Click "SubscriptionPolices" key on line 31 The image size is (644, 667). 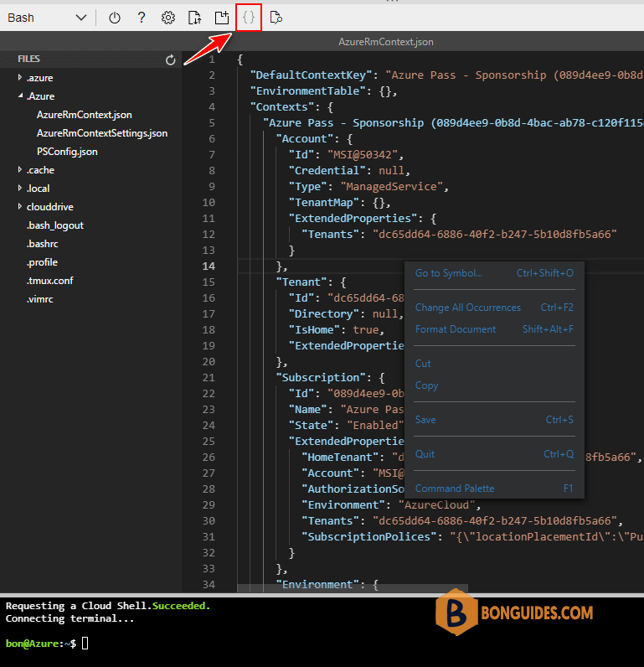[369, 537]
